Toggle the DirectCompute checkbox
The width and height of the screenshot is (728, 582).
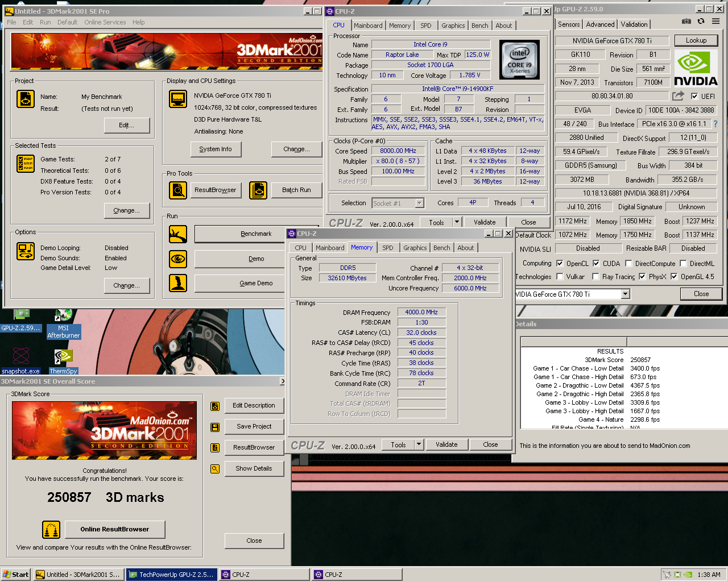tap(628, 264)
